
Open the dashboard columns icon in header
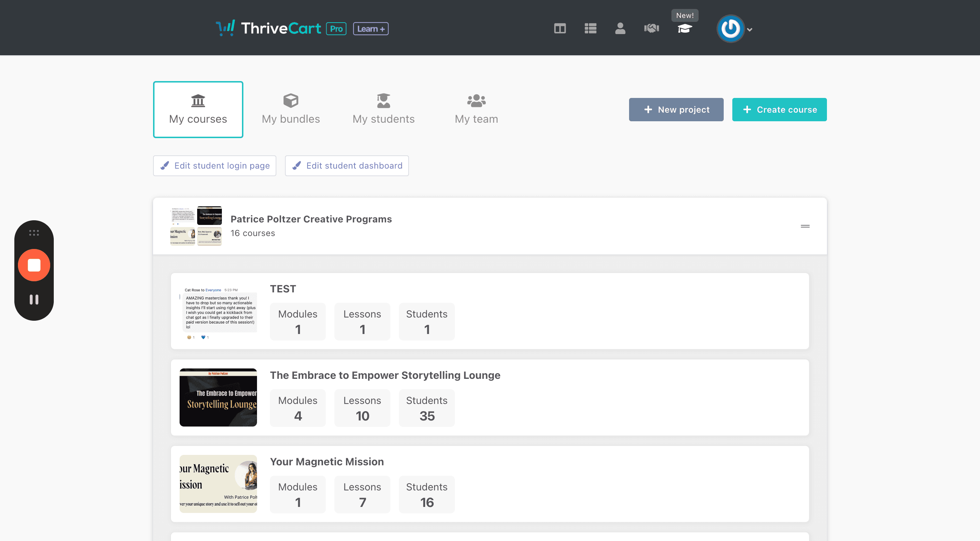click(x=560, y=29)
